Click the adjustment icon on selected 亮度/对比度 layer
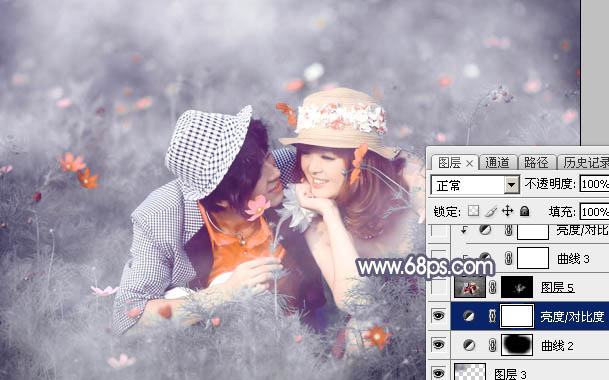The image size is (609, 380). click(x=469, y=316)
